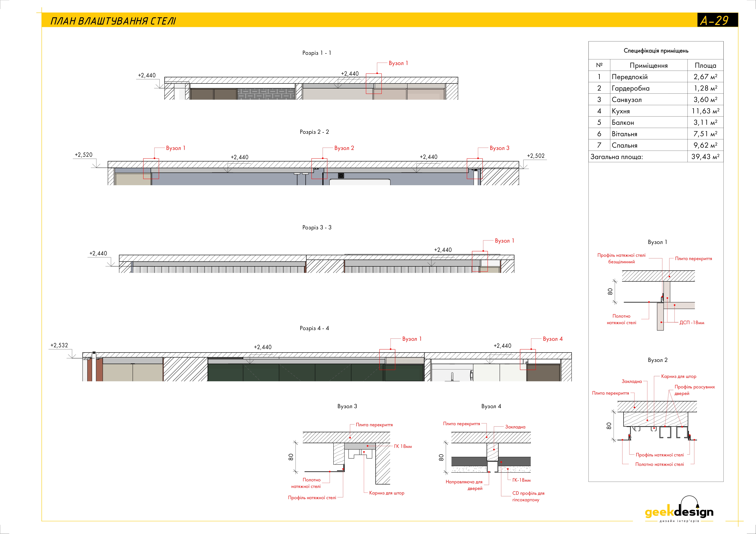Click the Вузол 4 detail drawing title
The width and height of the screenshot is (756, 534).
tap(491, 406)
